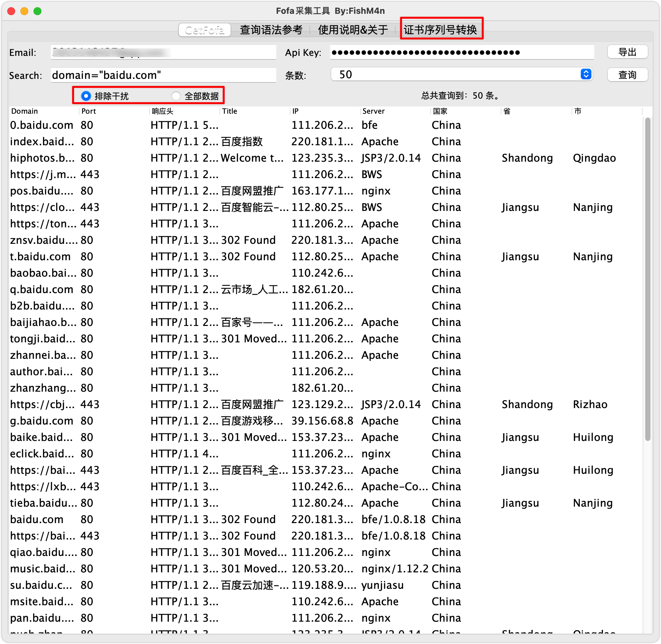Screen dimensions: 661x644
Task: Open the 使用说明&关于 tab
Action: 353,30
